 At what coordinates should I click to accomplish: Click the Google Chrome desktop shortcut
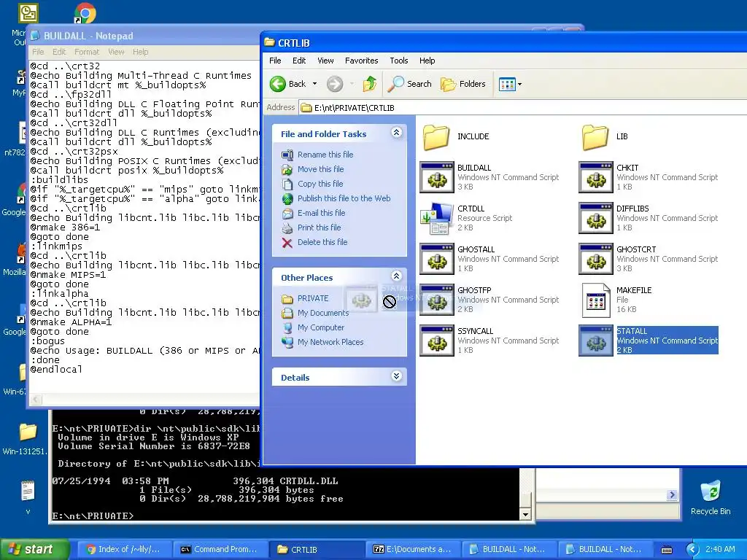click(x=85, y=12)
